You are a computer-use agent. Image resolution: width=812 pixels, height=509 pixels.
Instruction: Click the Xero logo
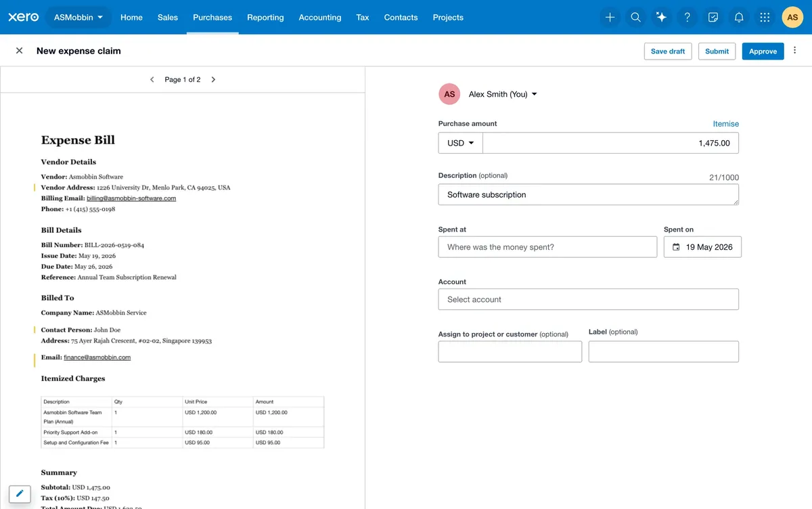tap(23, 17)
